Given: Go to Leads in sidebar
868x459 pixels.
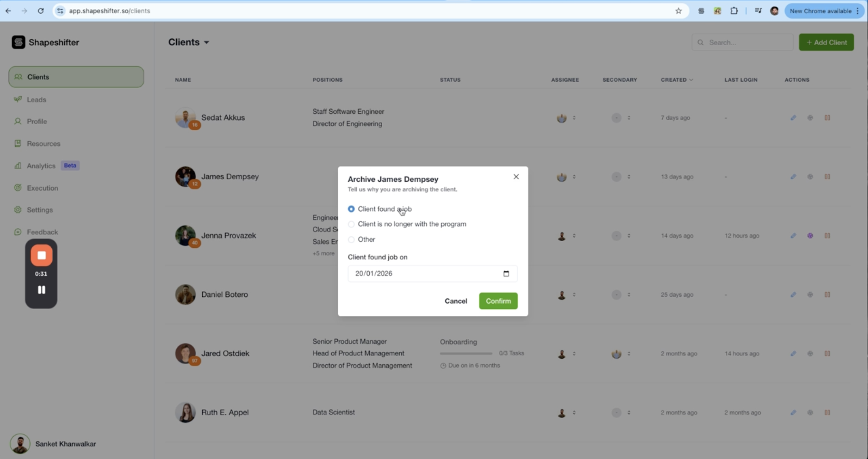Looking at the screenshot, I should click(36, 99).
